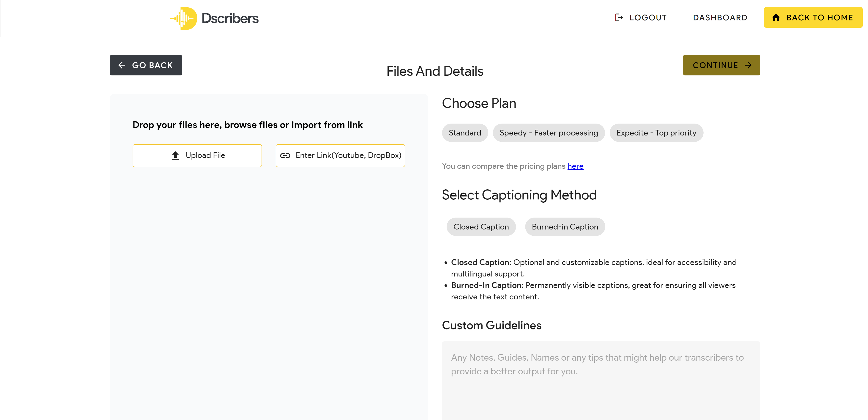Screen dimensions: 868x420
Task: Click the Dscribers brand name text
Action: point(230,18)
